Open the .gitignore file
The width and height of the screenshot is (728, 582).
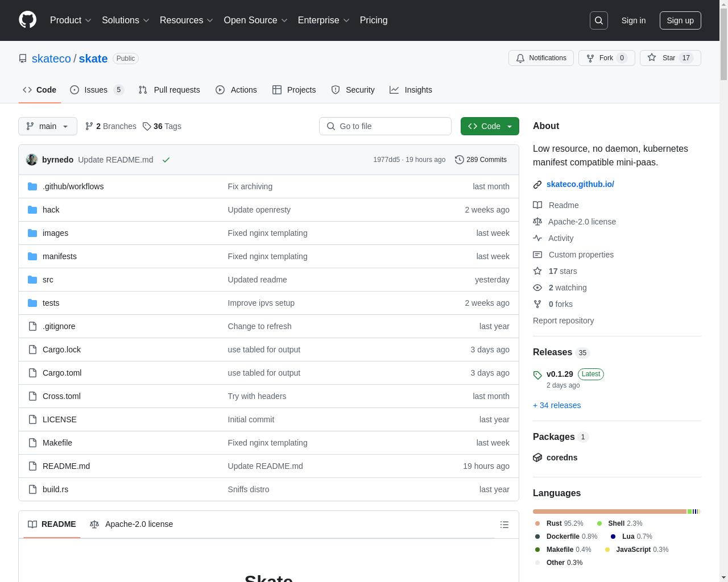coord(59,326)
